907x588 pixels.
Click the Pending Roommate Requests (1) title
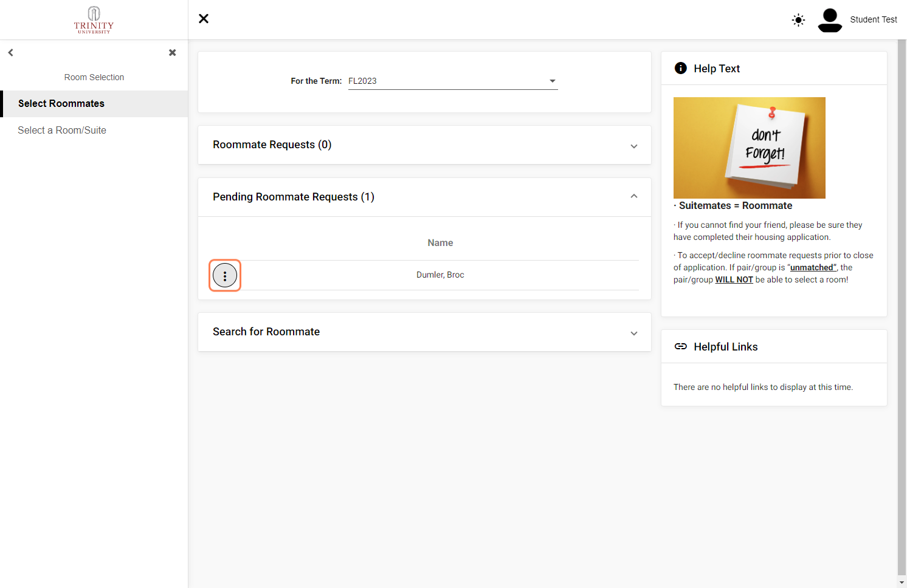294,197
